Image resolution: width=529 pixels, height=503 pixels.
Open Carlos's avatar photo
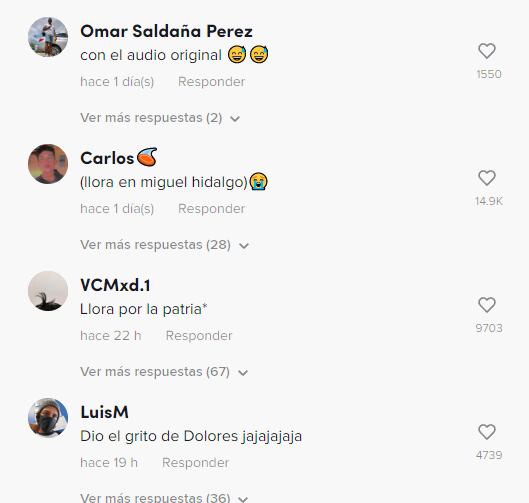coord(48,164)
